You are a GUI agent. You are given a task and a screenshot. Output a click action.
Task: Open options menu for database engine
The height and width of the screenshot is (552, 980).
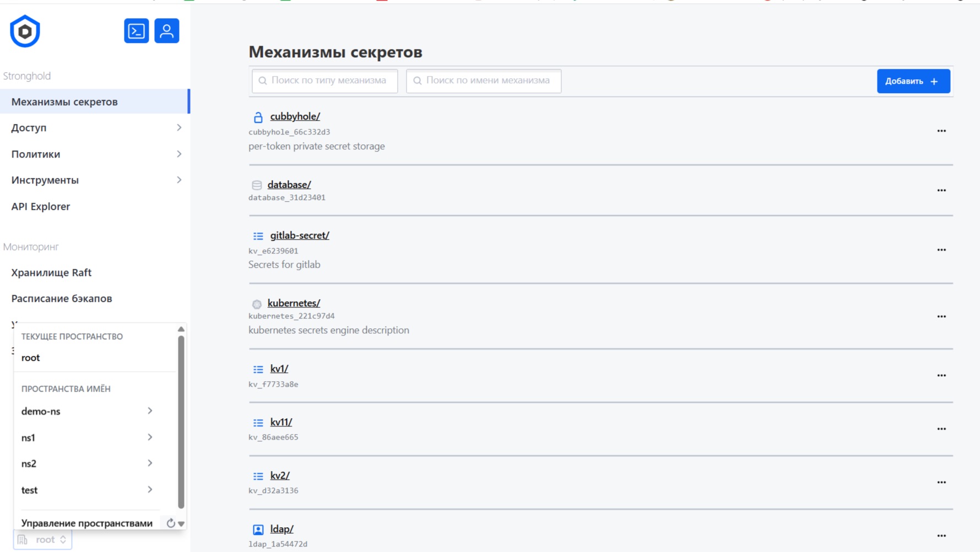[941, 191]
